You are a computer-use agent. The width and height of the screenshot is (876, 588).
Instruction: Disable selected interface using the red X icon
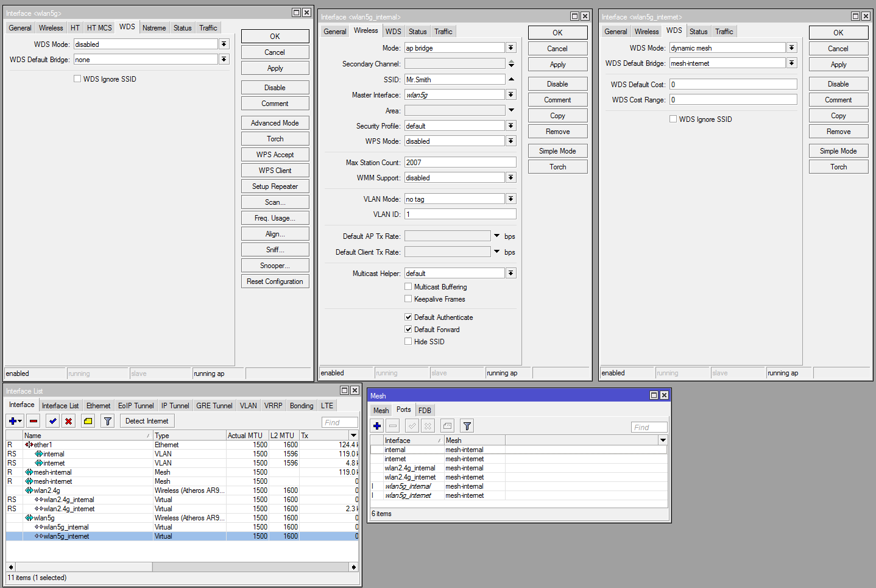68,420
